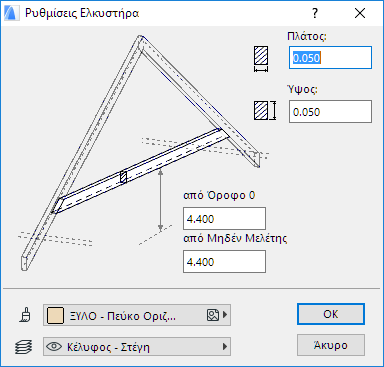Click the από Όροφο 0 elevation field
Screen dimensions: 384x367
pyautogui.click(x=224, y=219)
